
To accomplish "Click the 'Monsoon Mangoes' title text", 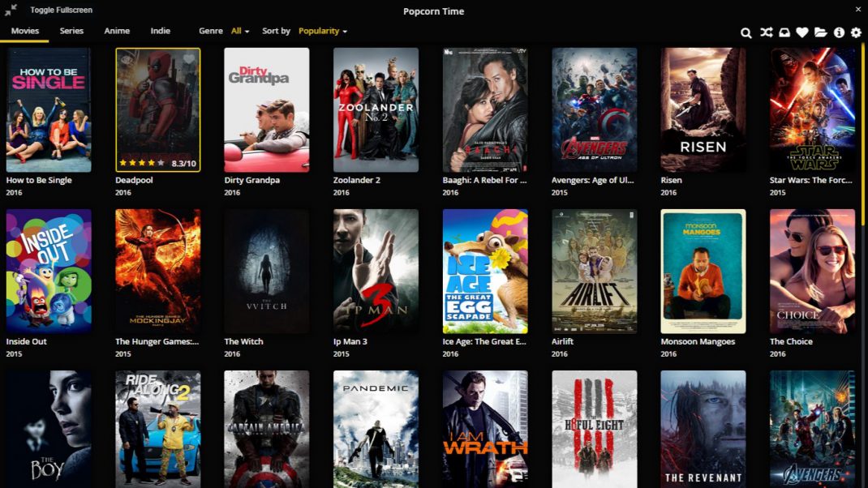I will [x=698, y=341].
